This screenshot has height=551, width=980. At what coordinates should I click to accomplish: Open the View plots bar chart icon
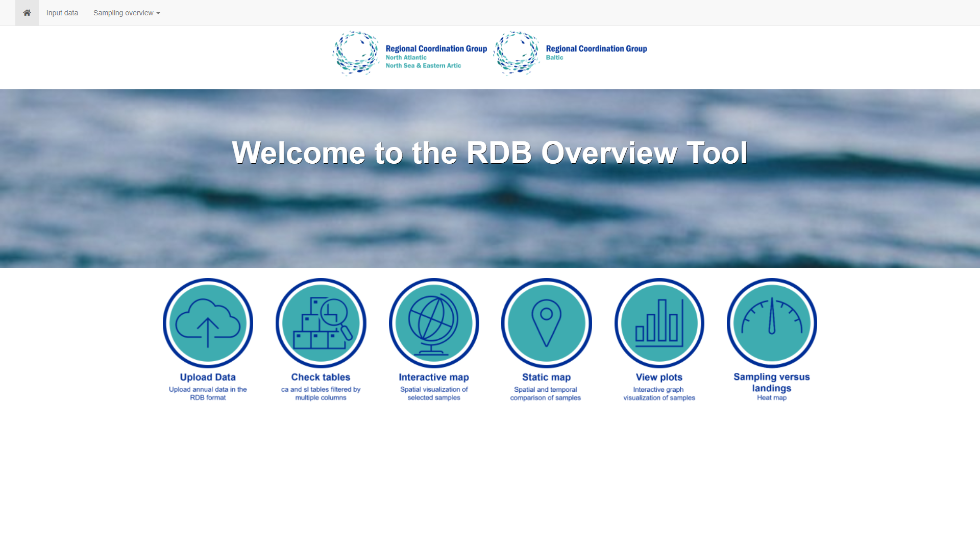(x=659, y=323)
